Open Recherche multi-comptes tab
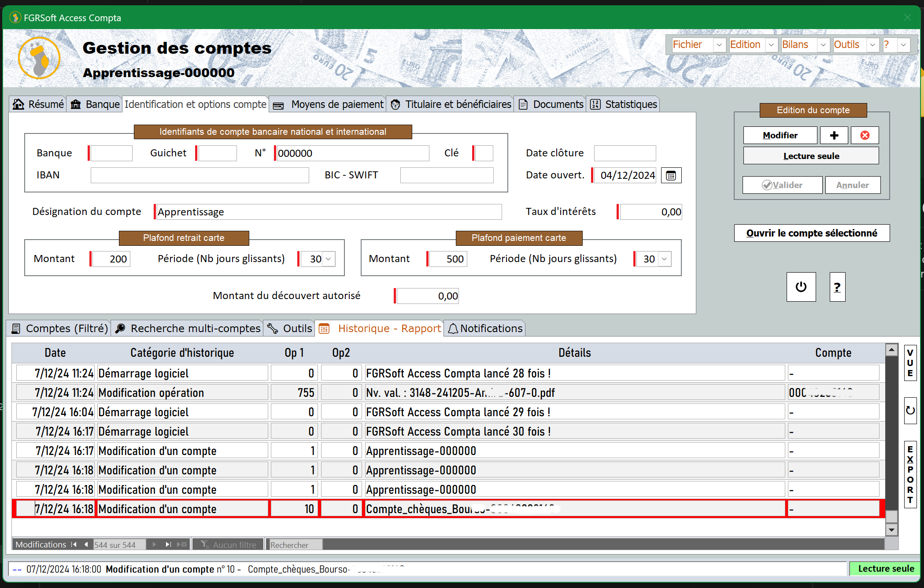924x588 pixels. tap(188, 329)
